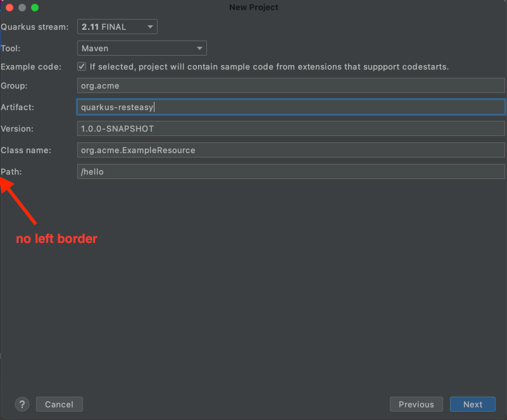Click the Artifact label text
The width and height of the screenshot is (507, 420).
[18, 108]
